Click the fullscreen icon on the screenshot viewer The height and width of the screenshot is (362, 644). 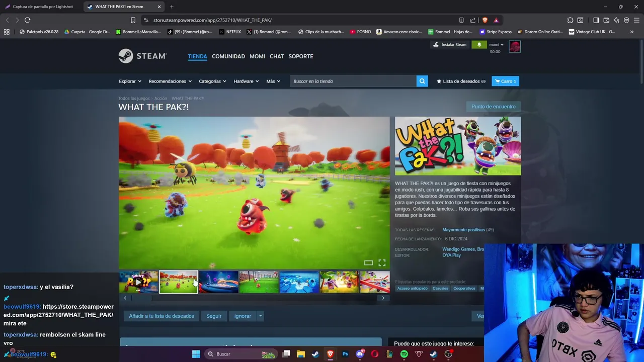(382, 262)
